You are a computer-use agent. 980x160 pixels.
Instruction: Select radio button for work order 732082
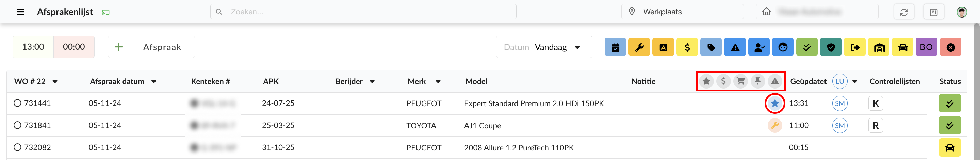[17, 147]
